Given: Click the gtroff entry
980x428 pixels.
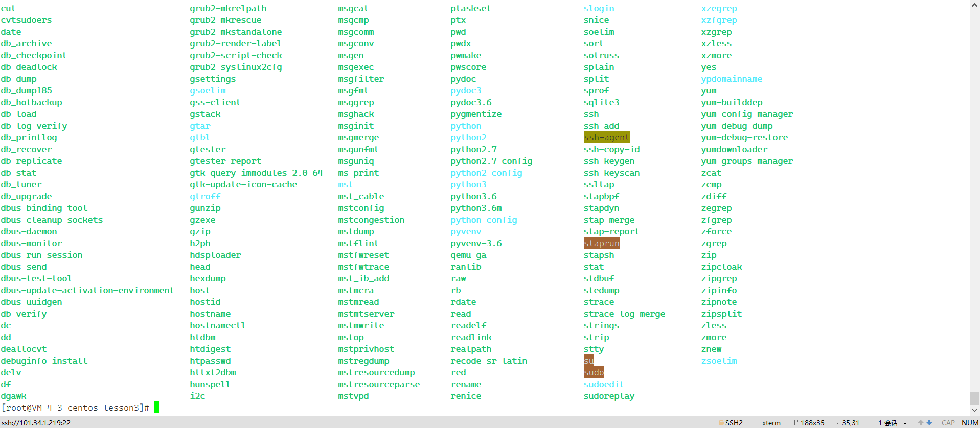Looking at the screenshot, I should click(206, 196).
